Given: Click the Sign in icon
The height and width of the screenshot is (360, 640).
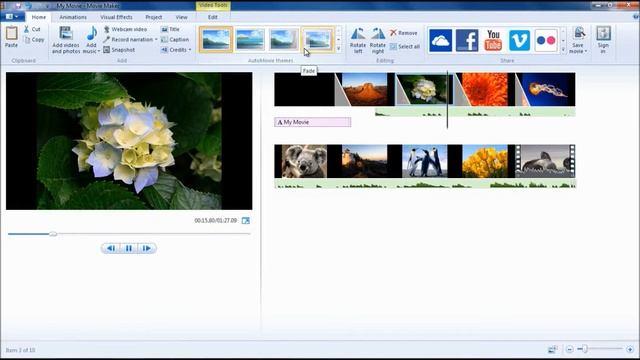Looking at the screenshot, I should click(603, 33).
